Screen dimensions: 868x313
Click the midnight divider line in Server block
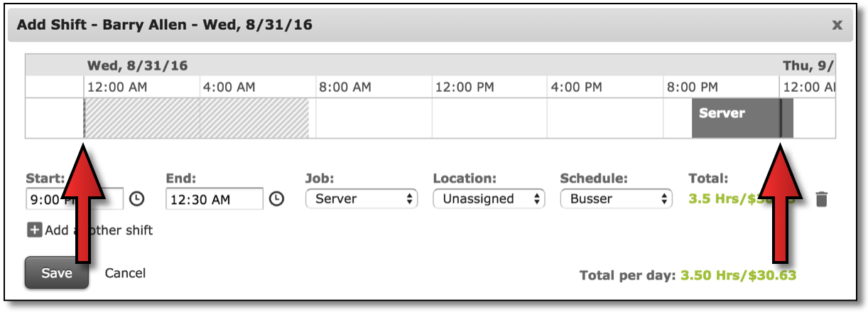pyautogui.click(x=780, y=118)
